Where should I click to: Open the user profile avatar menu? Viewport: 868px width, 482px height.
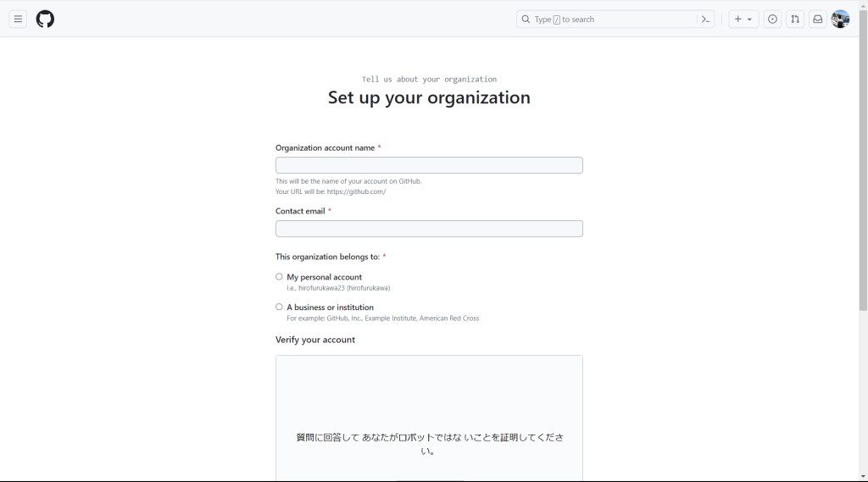(x=840, y=19)
